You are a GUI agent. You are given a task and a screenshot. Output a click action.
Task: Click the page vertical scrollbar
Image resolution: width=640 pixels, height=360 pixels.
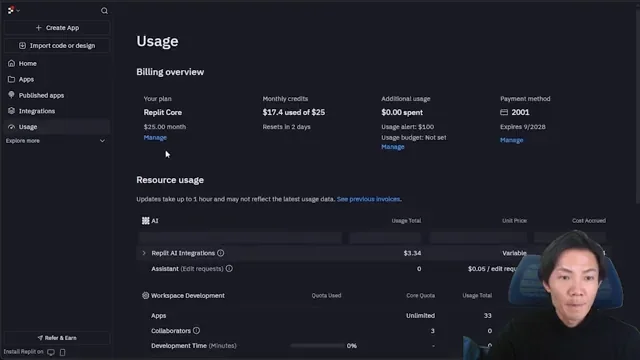tap(638, 106)
